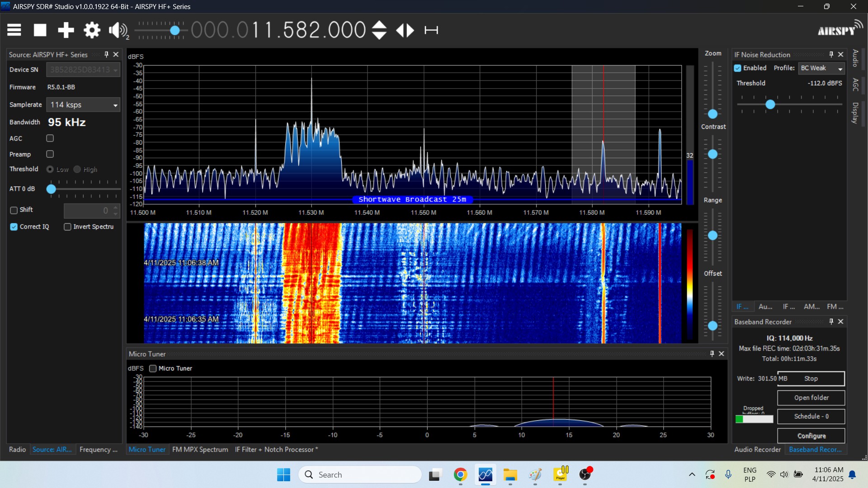Viewport: 868px width, 488px height.
Task: Click the Windows taskbar Search box
Action: pos(360,474)
